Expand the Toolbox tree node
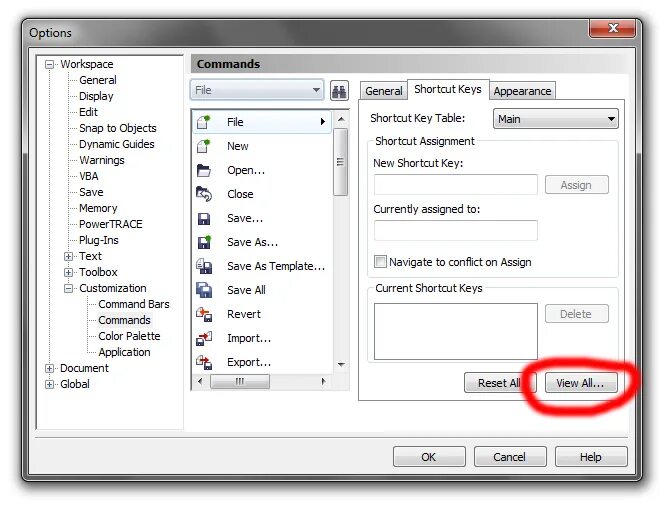Viewport: 665px width, 509px height. point(68,272)
